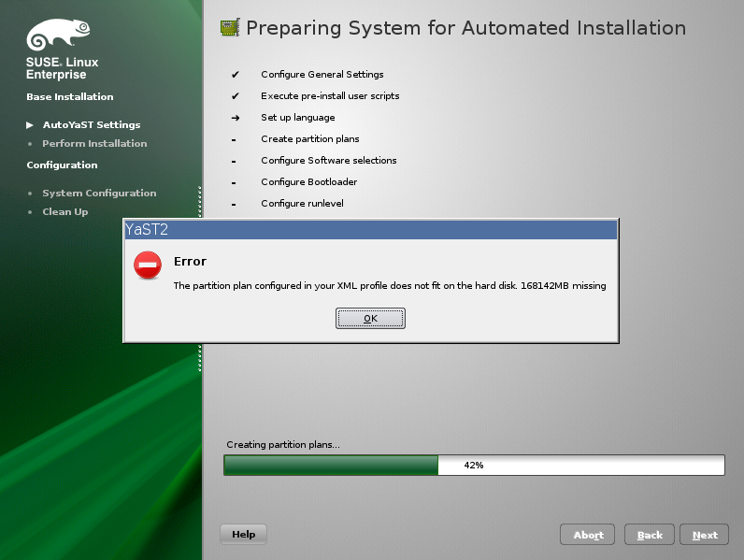Click arrow icon beside Set up language
The height and width of the screenshot is (560, 744).
(236, 118)
